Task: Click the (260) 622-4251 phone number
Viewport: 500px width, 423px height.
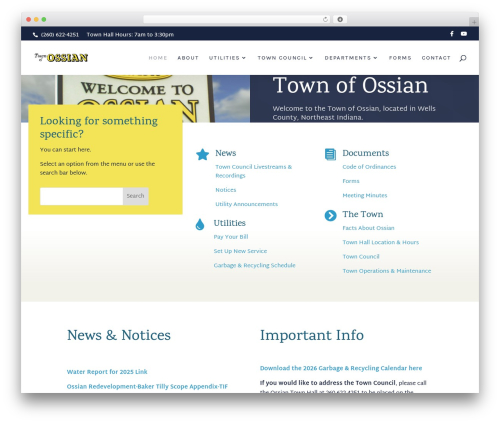Action: point(60,35)
